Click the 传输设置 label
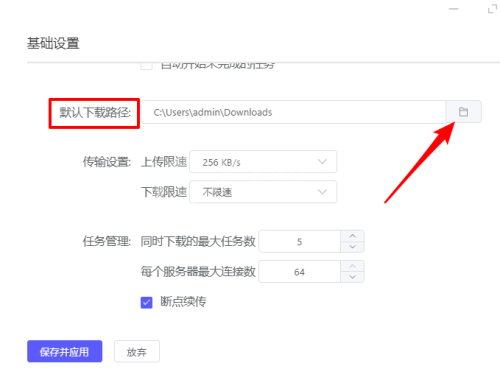The height and width of the screenshot is (380, 500). tap(107, 162)
